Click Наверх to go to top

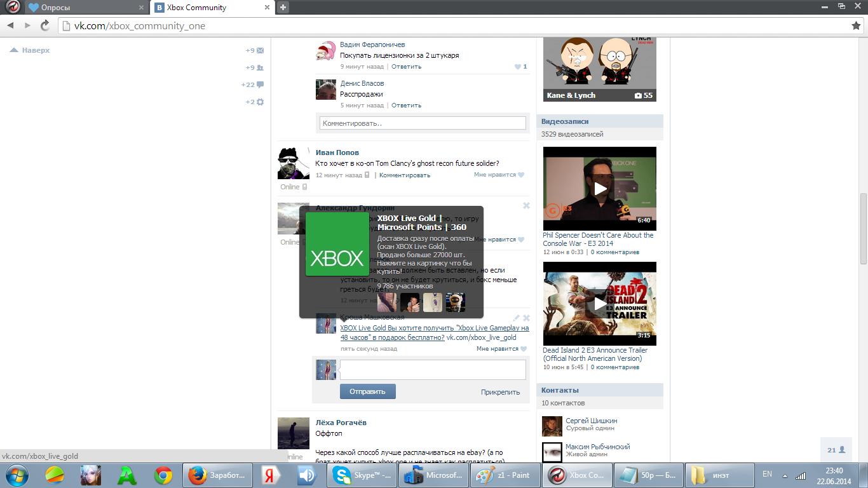(x=31, y=50)
